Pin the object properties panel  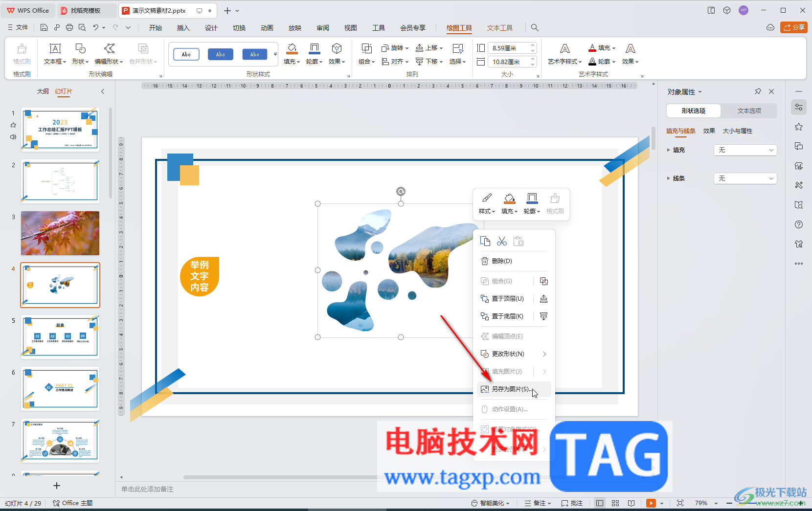[x=758, y=91]
